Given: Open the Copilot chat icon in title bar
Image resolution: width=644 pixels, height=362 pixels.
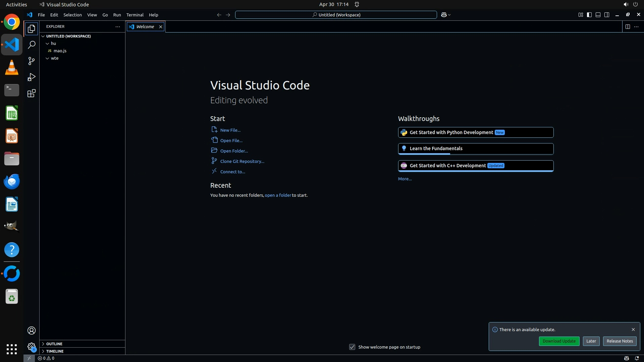Looking at the screenshot, I should click(x=444, y=15).
